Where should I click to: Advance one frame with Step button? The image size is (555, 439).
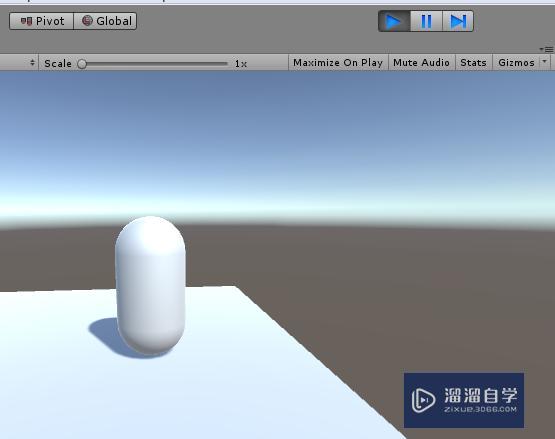[458, 21]
